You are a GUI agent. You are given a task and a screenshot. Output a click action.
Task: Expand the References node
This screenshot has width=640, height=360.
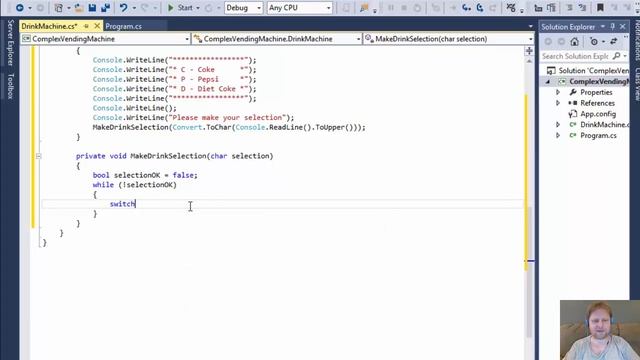click(558, 103)
